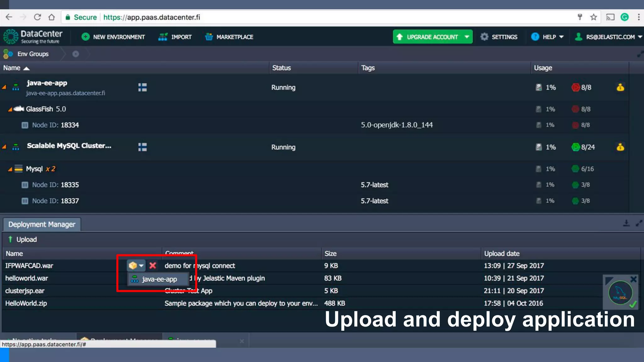Open browser home page icon

point(52,17)
